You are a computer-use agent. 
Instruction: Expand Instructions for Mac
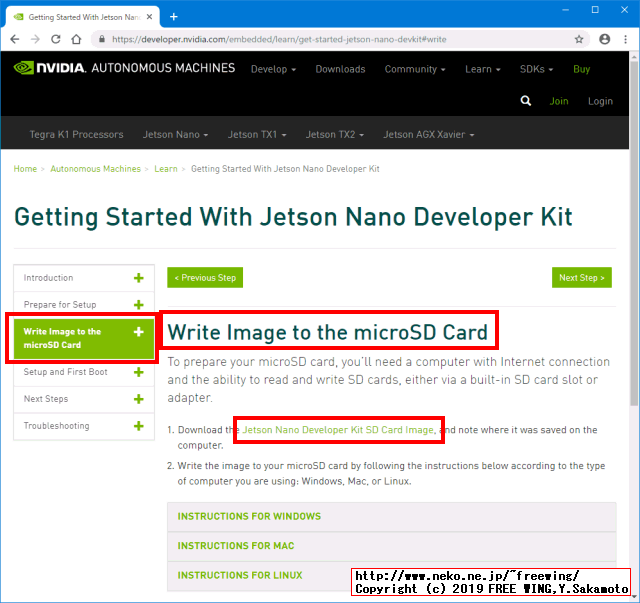pos(391,546)
